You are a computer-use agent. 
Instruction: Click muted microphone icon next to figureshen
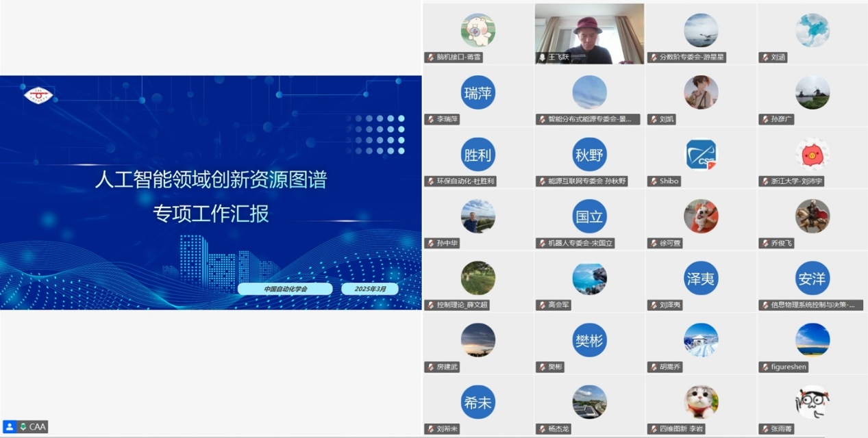pyautogui.click(x=765, y=367)
